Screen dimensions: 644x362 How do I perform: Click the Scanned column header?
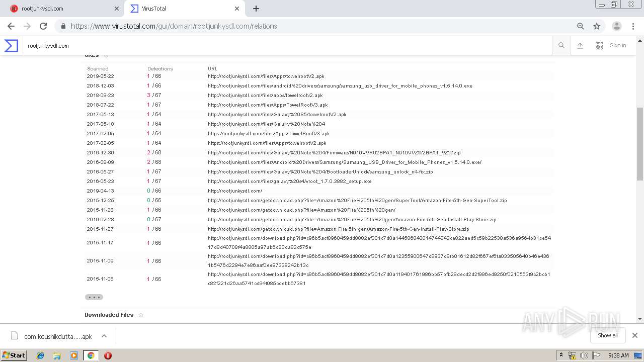pyautogui.click(x=98, y=69)
